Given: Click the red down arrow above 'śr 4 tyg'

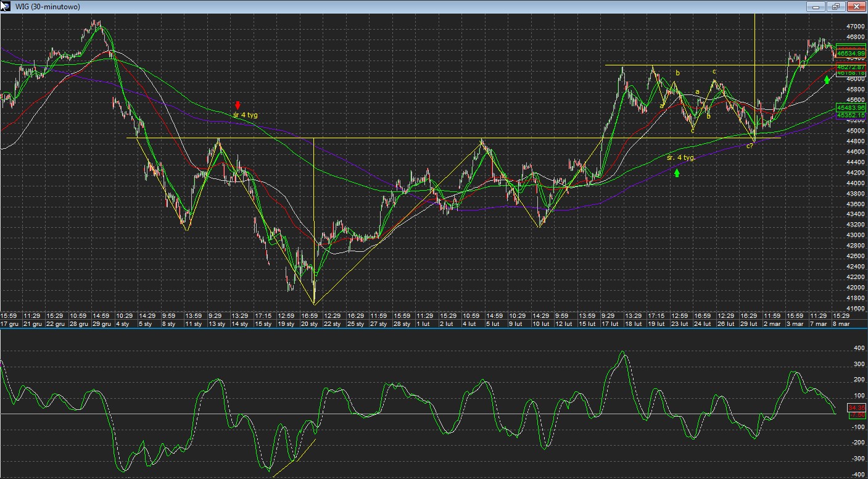Looking at the screenshot, I should coord(238,105).
